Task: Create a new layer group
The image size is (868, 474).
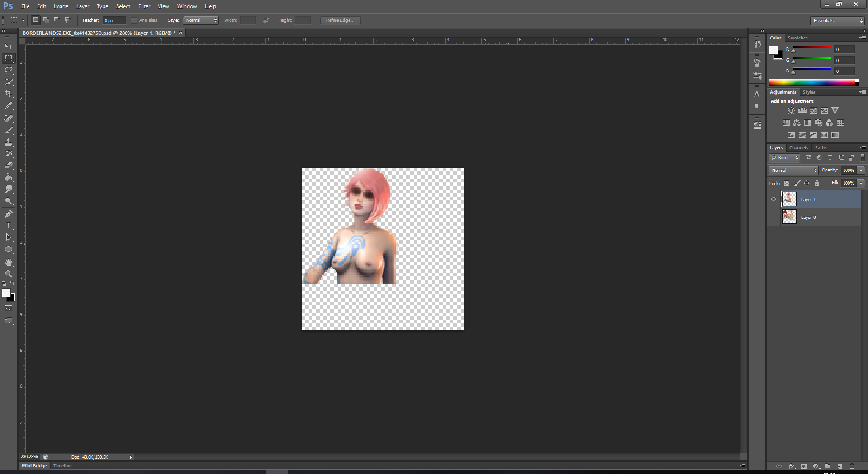Action: pyautogui.click(x=827, y=466)
